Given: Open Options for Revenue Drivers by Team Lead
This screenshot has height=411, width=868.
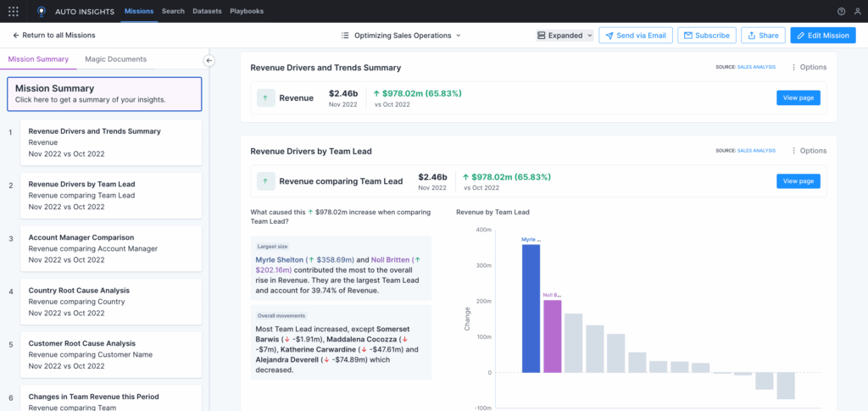Looking at the screenshot, I should tap(809, 151).
